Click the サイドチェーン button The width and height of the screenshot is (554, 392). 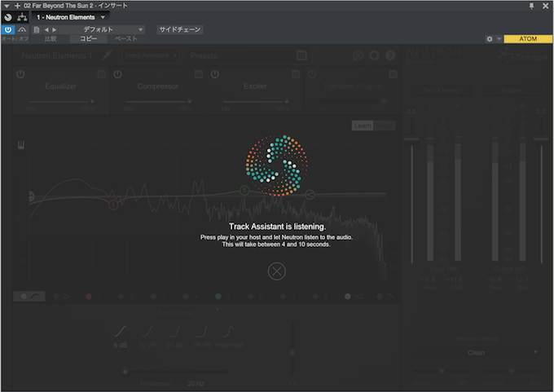click(180, 29)
